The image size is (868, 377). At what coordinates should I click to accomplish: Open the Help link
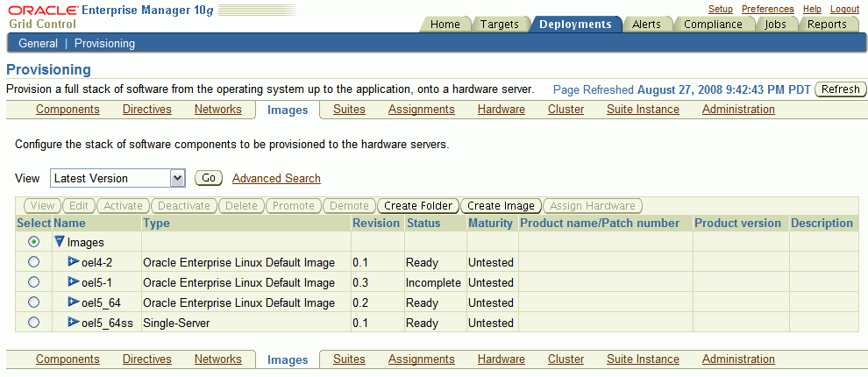pos(812,10)
